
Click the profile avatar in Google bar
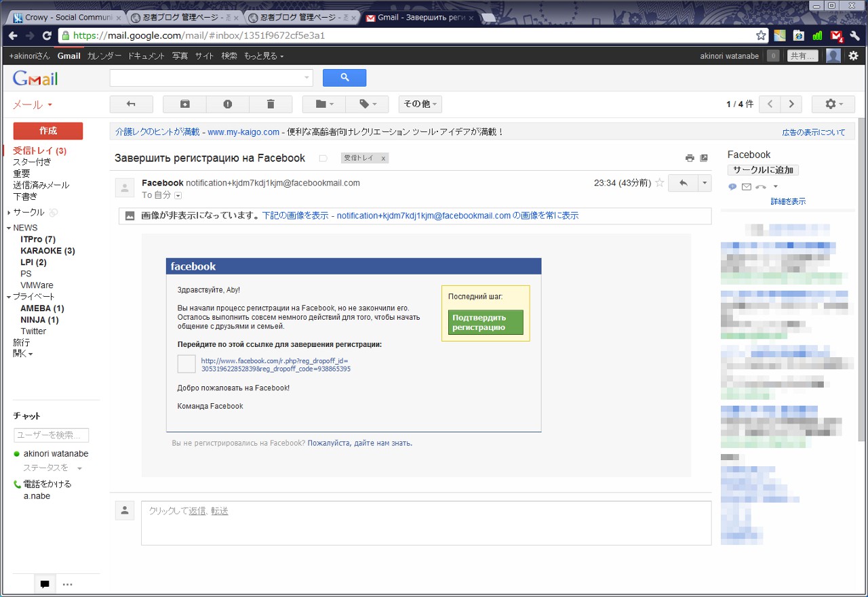pyautogui.click(x=833, y=56)
